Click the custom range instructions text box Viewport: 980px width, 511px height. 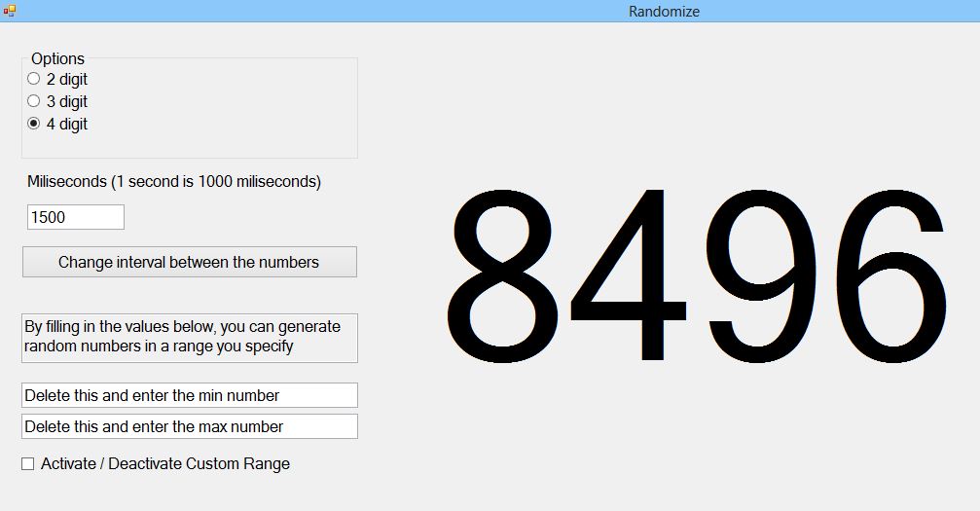190,337
